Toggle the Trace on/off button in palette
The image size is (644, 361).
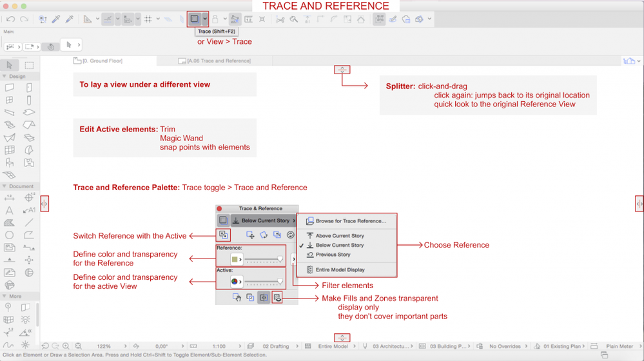223,220
